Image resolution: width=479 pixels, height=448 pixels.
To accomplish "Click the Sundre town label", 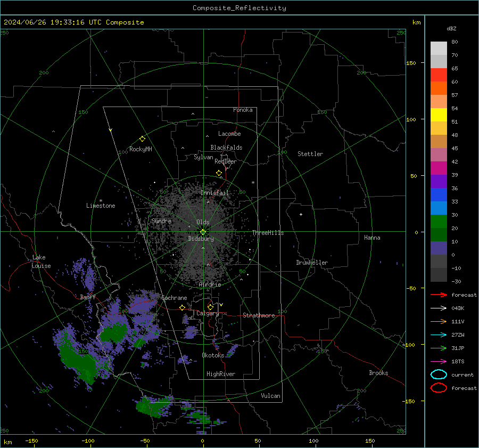I will [x=161, y=221].
